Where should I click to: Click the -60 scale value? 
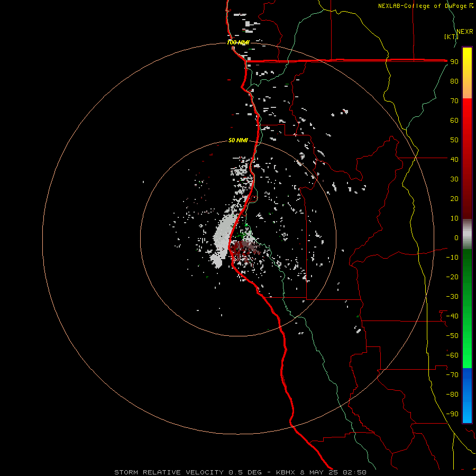click(452, 355)
